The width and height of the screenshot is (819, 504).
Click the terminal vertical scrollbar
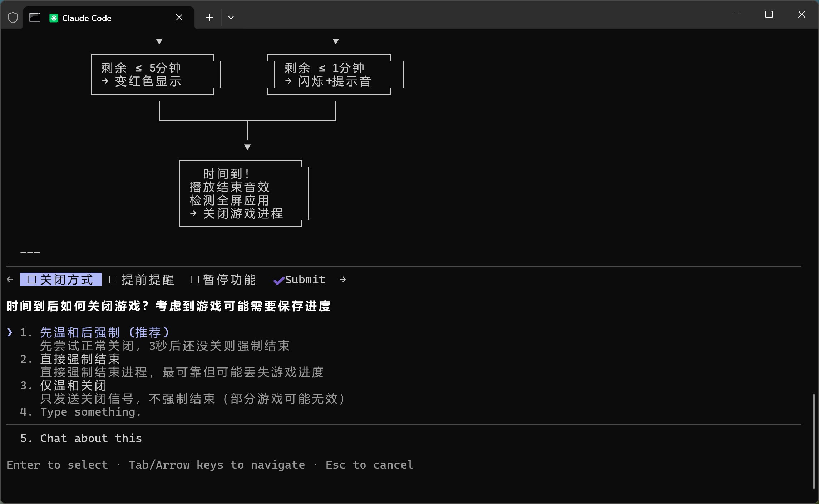click(x=814, y=441)
